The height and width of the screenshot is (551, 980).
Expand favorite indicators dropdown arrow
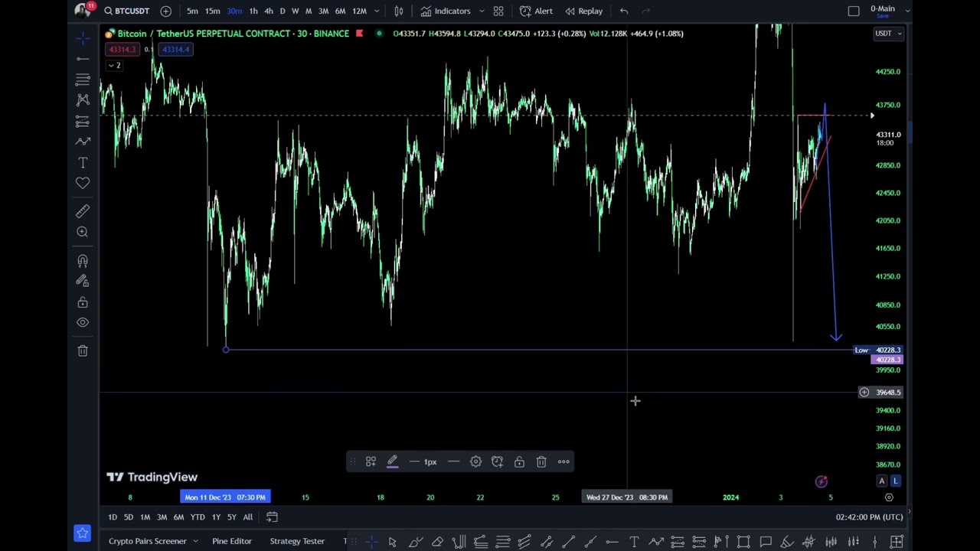[x=482, y=11]
